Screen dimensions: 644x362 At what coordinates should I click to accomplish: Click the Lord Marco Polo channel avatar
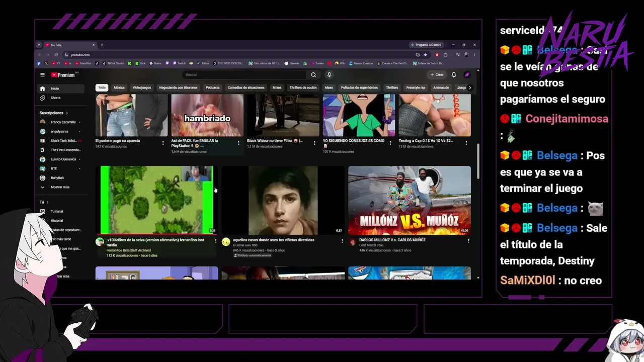[352, 242]
